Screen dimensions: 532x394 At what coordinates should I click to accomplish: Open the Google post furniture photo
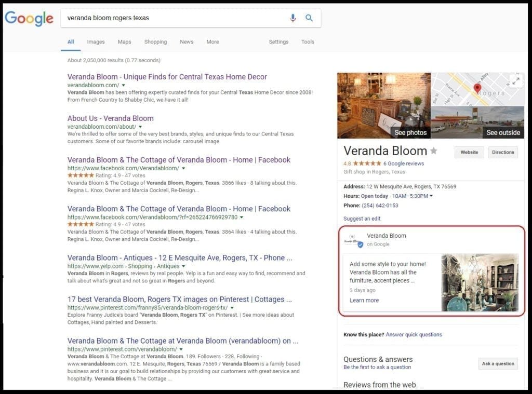tap(480, 282)
